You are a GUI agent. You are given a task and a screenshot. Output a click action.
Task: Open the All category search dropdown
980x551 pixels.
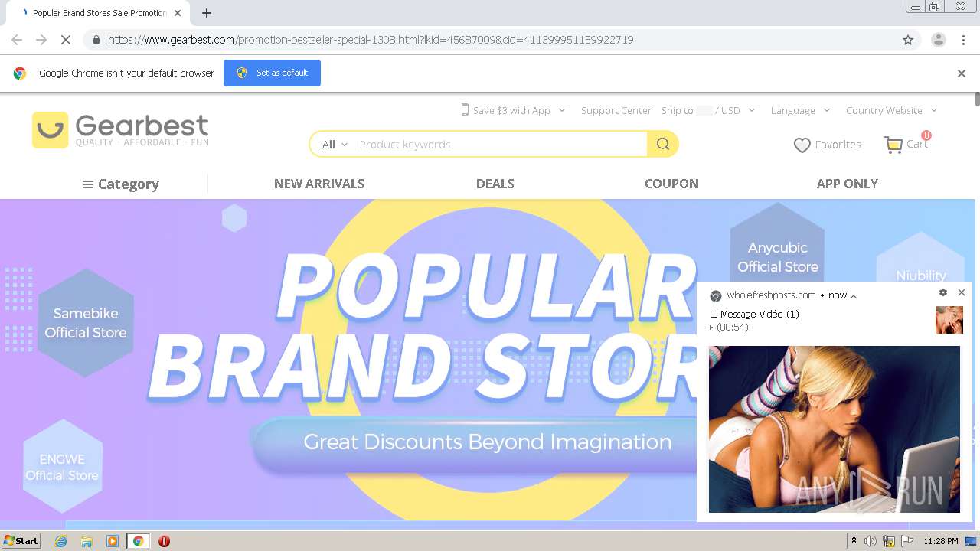pos(335,144)
